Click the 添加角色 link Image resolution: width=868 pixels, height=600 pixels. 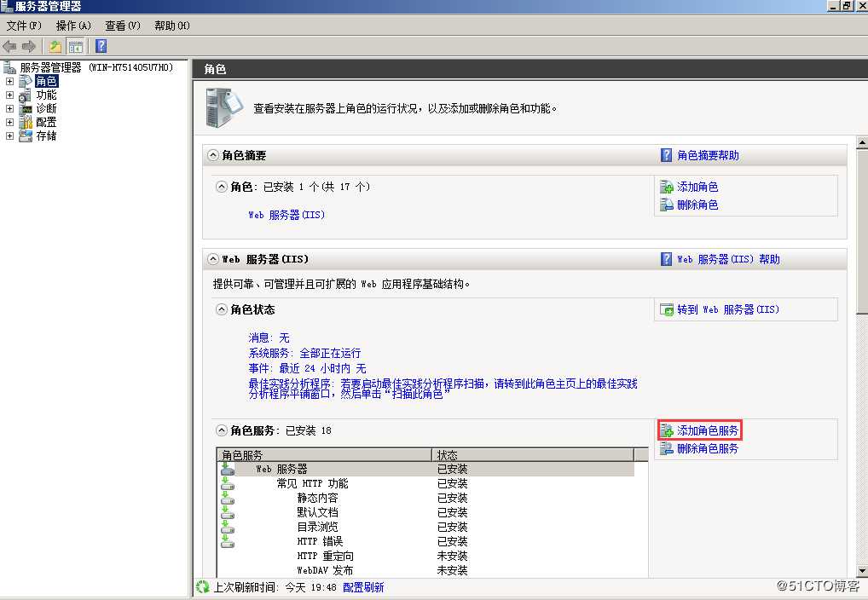click(x=697, y=187)
